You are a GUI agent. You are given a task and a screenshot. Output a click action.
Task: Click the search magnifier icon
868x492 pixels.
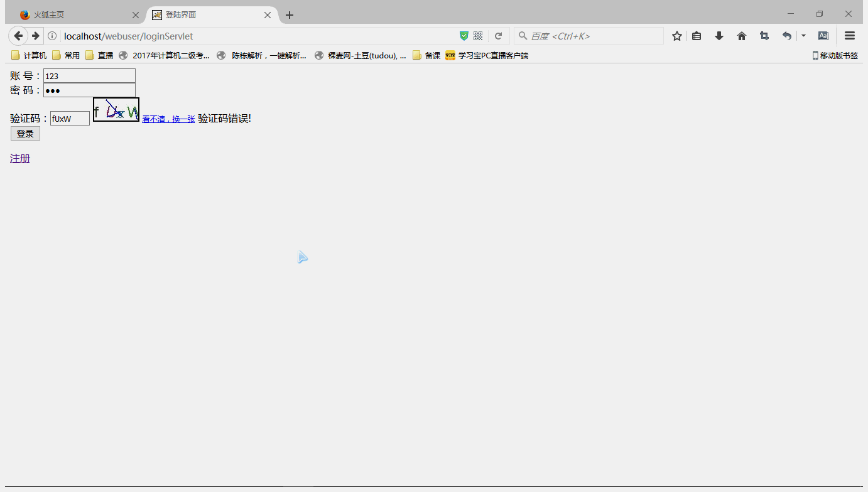point(523,36)
